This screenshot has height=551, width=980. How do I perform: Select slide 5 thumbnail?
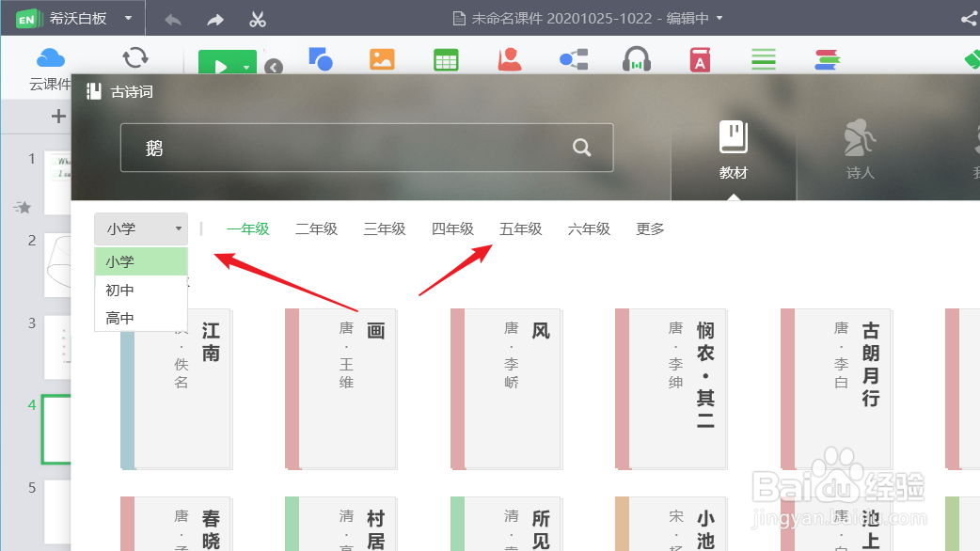56,512
